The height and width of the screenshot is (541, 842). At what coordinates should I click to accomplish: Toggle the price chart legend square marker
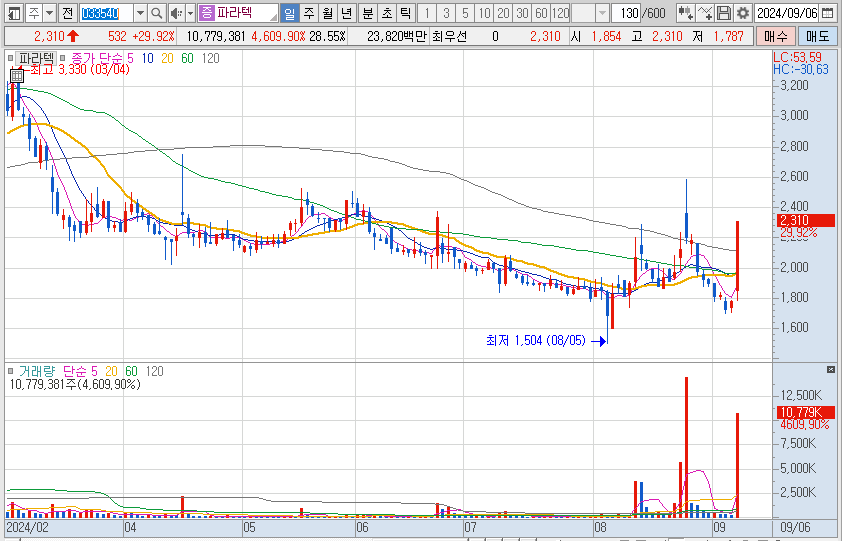10,58
